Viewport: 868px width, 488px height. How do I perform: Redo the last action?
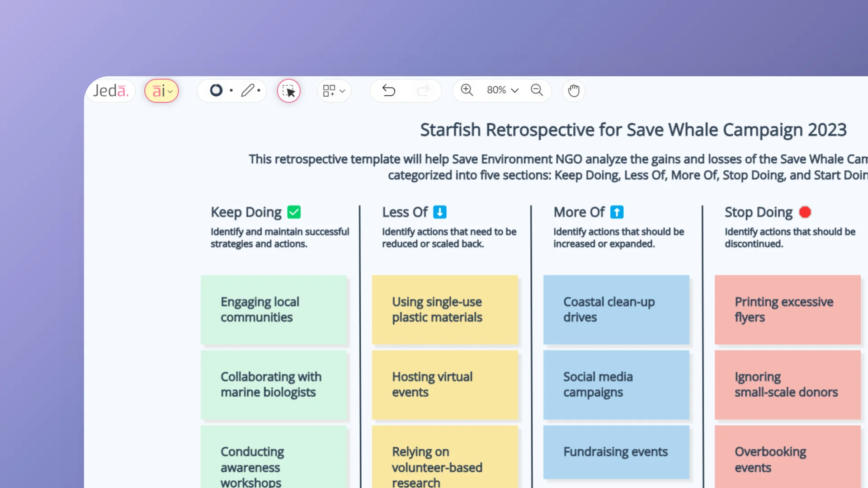click(x=424, y=90)
